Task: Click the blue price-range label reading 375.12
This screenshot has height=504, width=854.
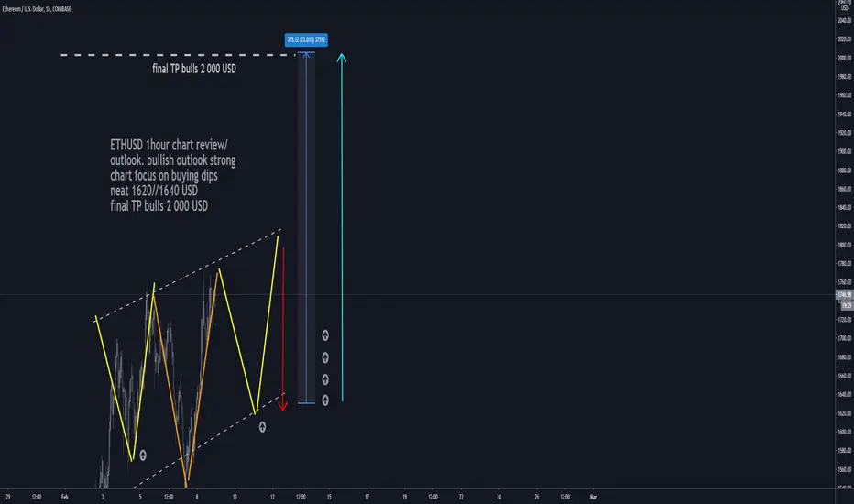Action: pos(306,39)
